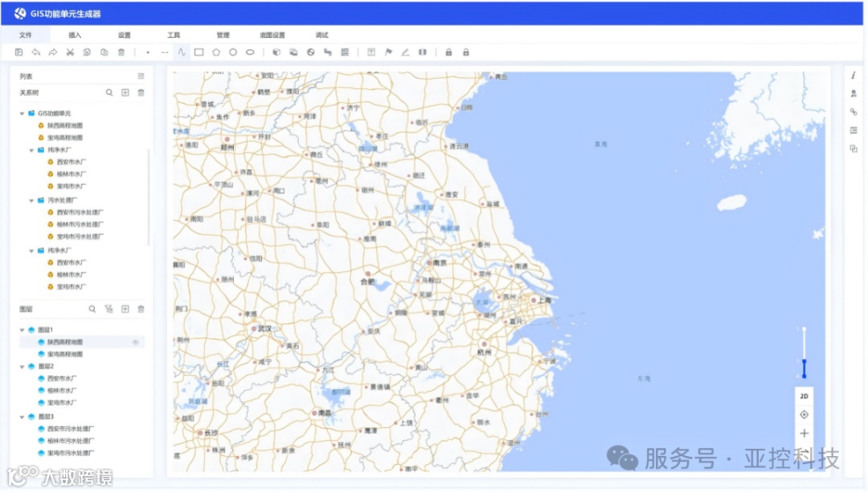Viewport: 868px width, 493px height.
Task: Click the globe icon in the toolbar
Action: coord(310,52)
